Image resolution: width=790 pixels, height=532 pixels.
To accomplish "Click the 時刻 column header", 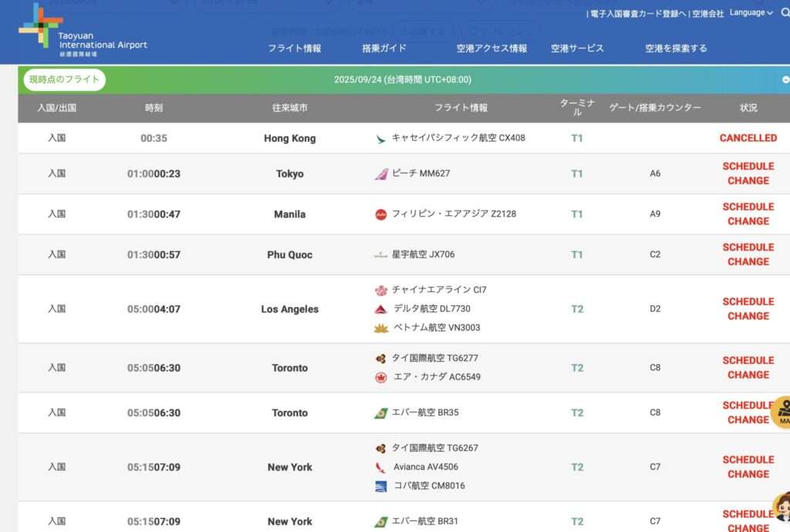I will pos(154,108).
